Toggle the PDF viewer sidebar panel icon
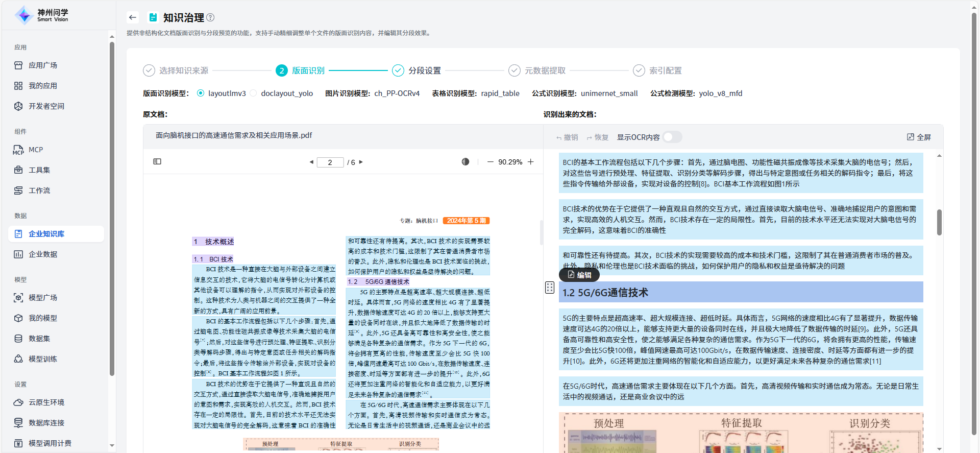The height and width of the screenshot is (453, 980). click(157, 161)
